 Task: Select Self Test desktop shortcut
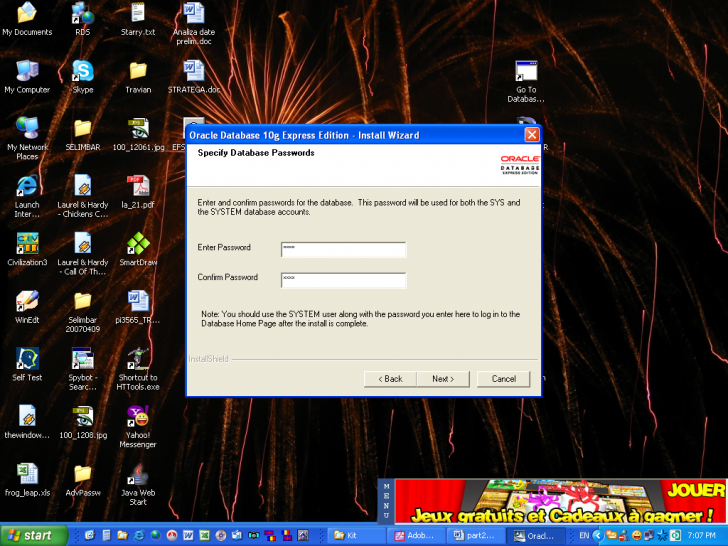[x=27, y=365]
